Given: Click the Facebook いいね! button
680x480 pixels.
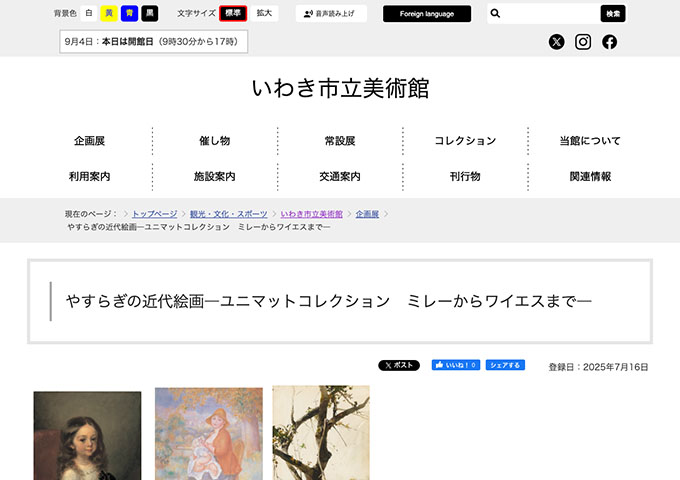Looking at the screenshot, I should point(455,366).
